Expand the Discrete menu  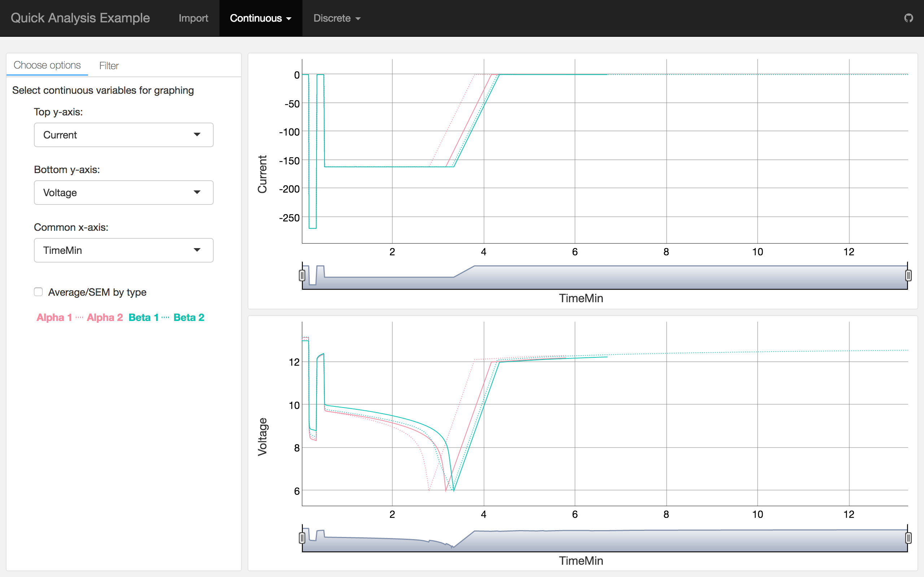337,18
